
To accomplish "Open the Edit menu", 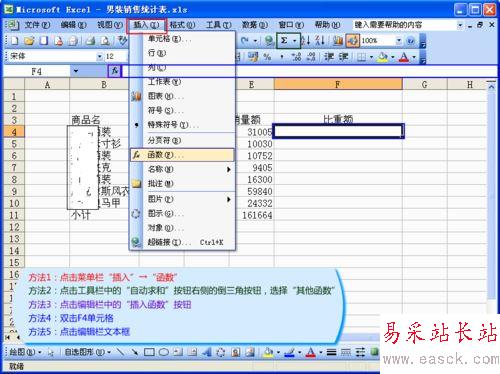I will tap(73, 25).
